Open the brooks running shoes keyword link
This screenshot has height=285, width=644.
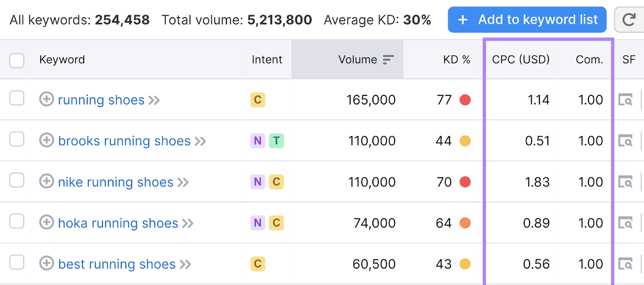click(x=124, y=141)
